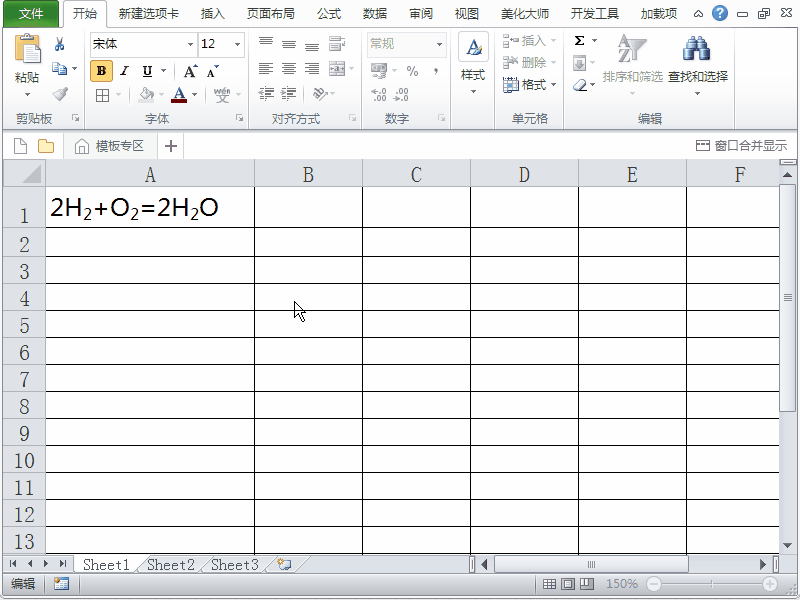Image resolution: width=800 pixels, height=600 pixels.
Task: Expand the 格式 (Format) dropdown
Action: pyautogui.click(x=540, y=82)
